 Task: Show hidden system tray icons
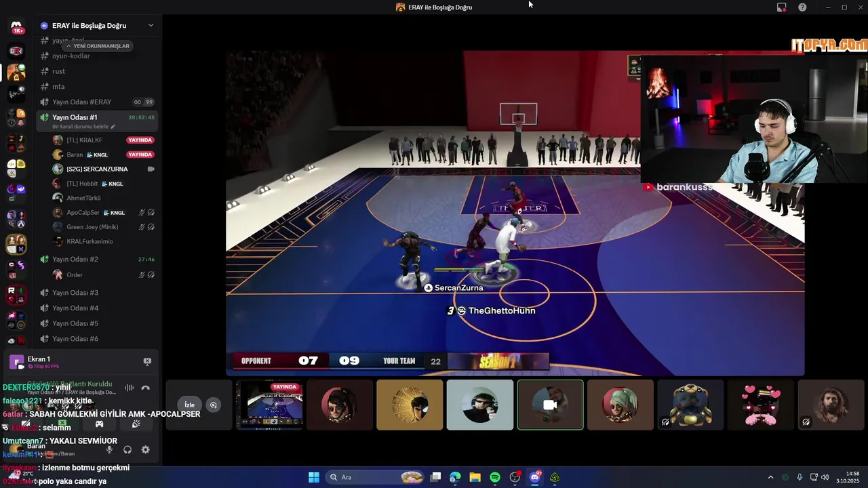pyautogui.click(x=770, y=477)
